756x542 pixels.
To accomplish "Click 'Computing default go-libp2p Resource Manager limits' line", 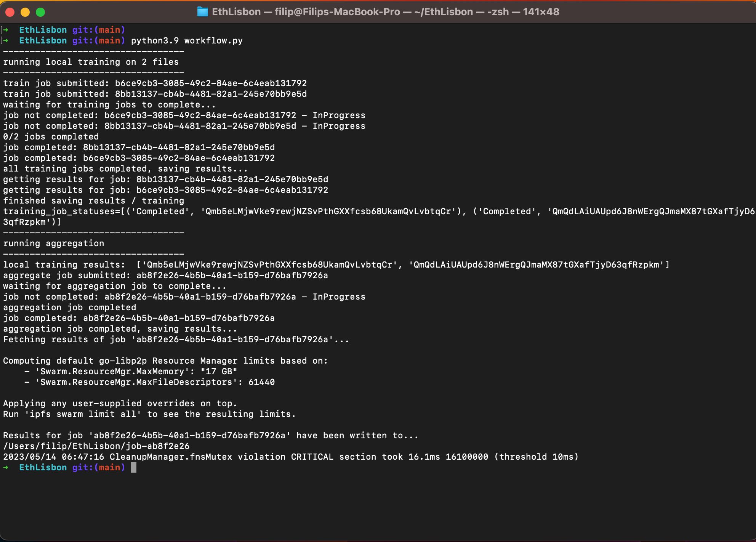I will [165, 361].
